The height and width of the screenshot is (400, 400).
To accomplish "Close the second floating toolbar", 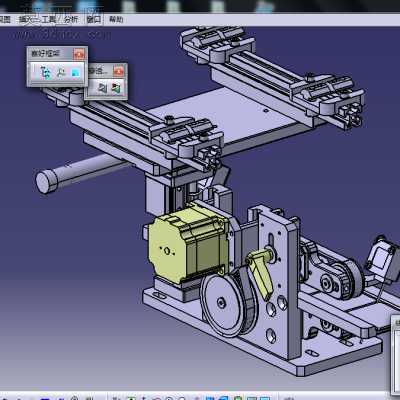I will tap(119, 71).
